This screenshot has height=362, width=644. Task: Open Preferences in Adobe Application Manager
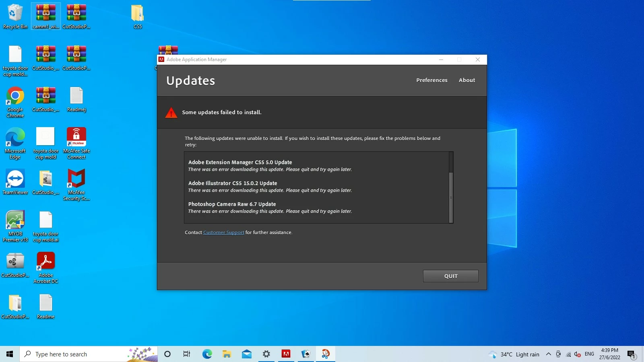coord(431,80)
